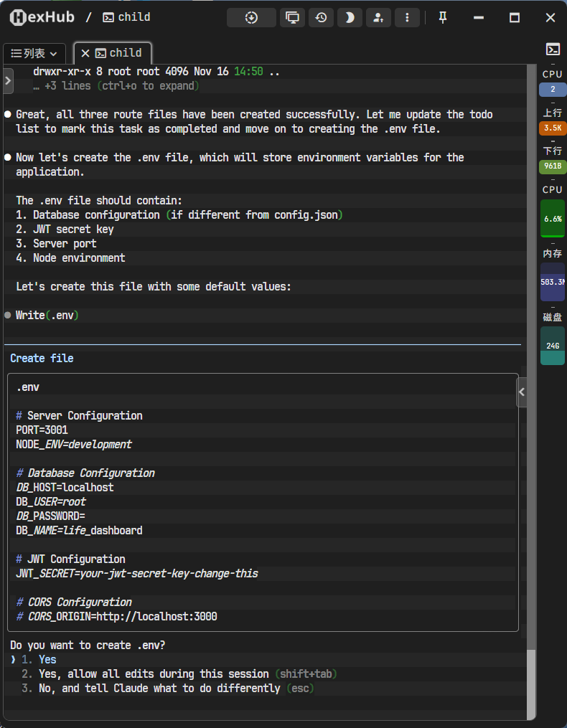Click the share user icon
The width and height of the screenshot is (567, 728).
pyautogui.click(x=378, y=18)
